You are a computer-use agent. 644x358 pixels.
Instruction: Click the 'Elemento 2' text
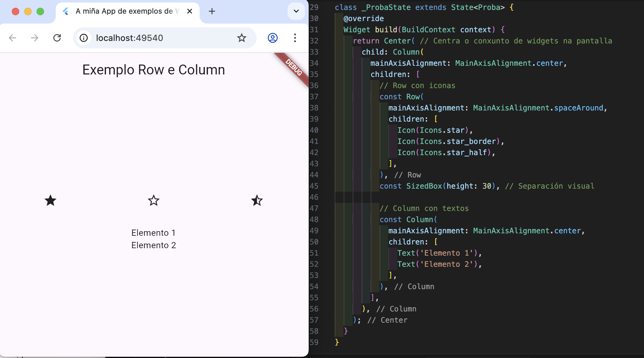(x=153, y=245)
